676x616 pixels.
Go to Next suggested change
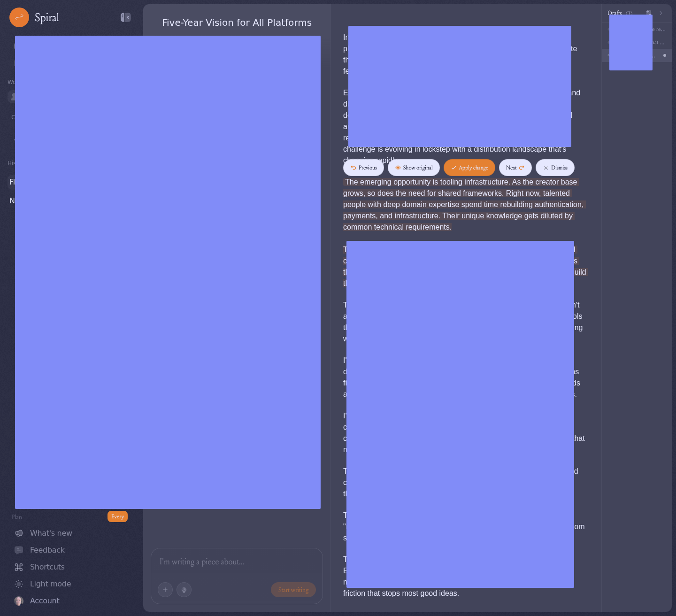[x=515, y=168]
